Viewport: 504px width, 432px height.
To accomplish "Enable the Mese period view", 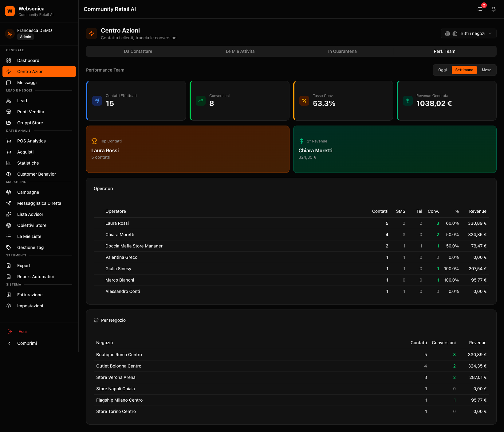I will [486, 70].
